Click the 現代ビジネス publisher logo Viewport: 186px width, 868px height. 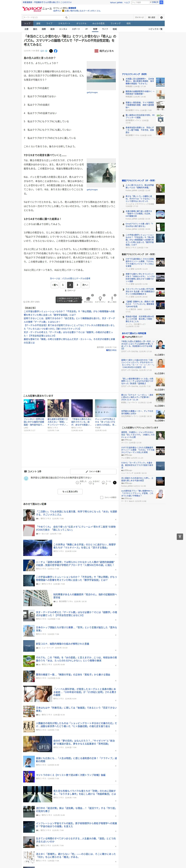(x=104, y=51)
